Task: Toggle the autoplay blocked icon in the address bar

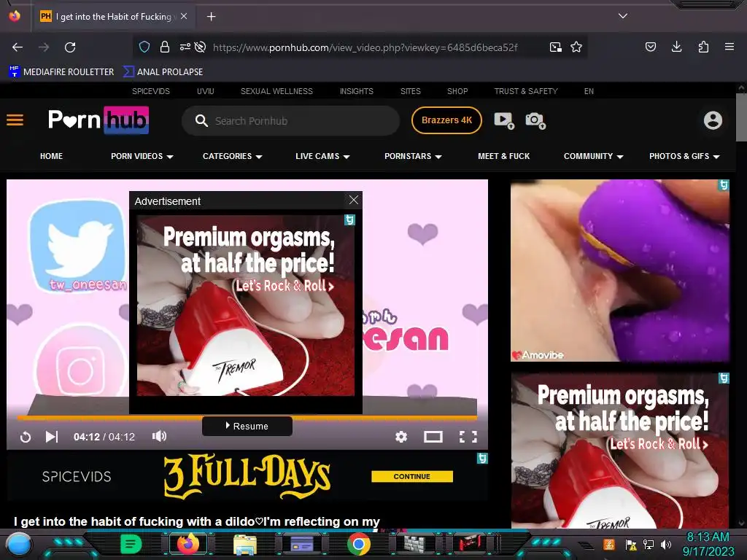Action: click(201, 47)
